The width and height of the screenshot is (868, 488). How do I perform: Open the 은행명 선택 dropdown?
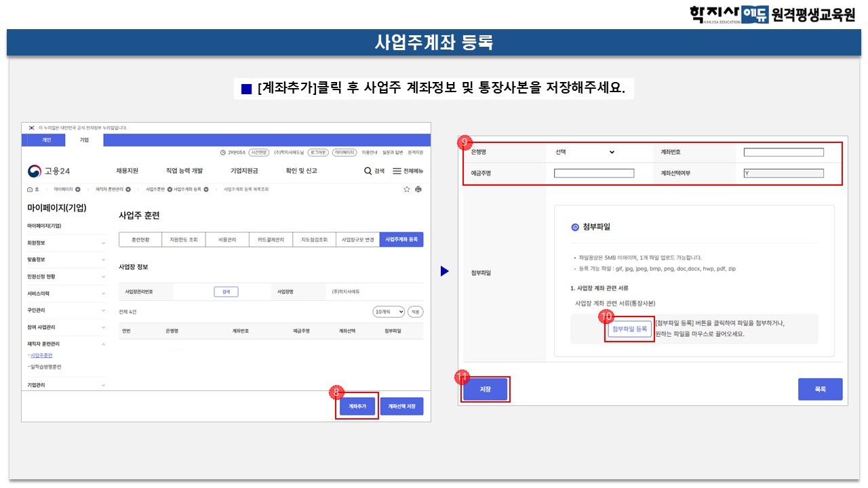tap(584, 152)
